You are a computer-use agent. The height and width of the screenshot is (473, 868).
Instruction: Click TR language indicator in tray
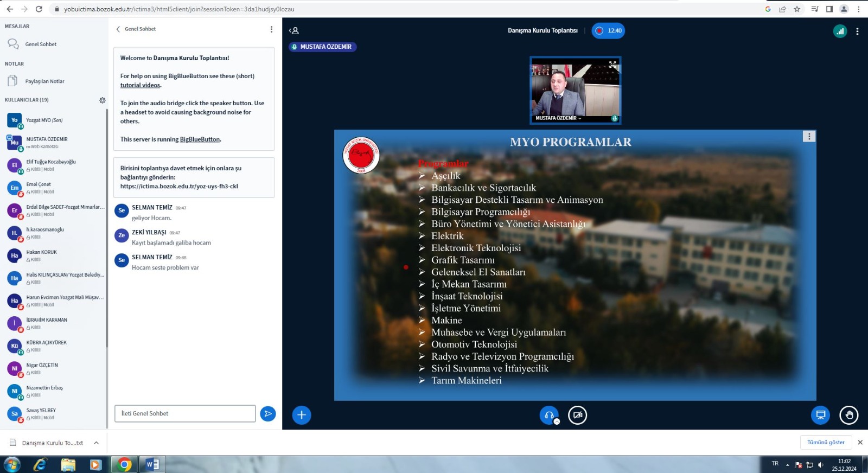pos(775,463)
